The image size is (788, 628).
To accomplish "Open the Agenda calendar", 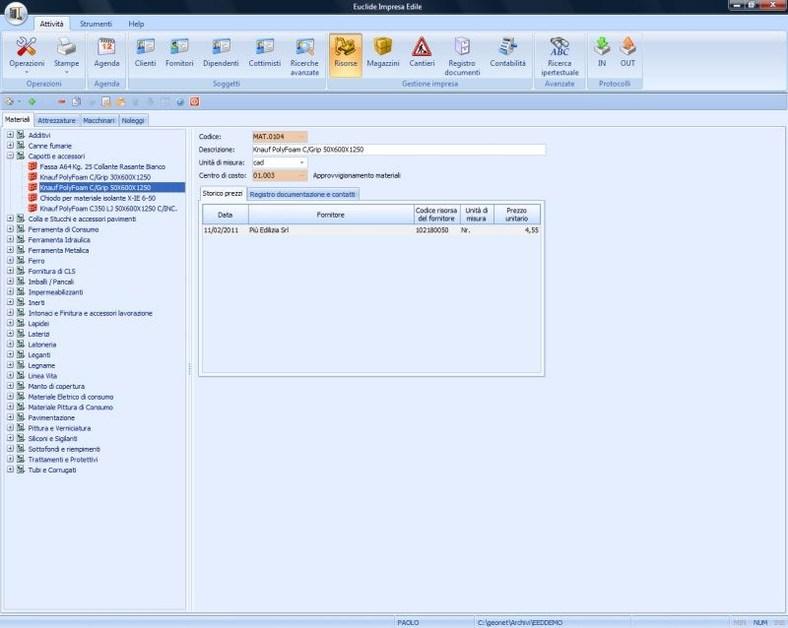I will [106, 51].
